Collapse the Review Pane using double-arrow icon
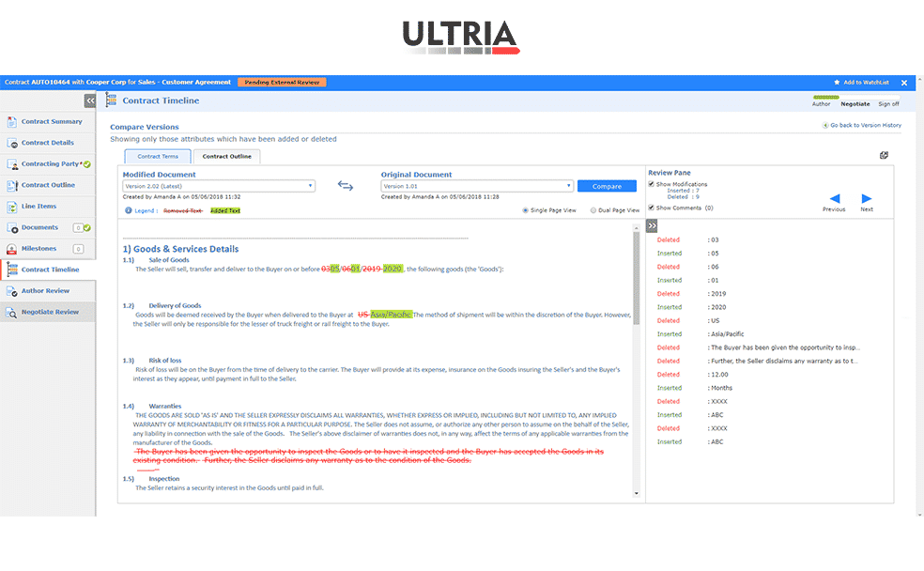The height and width of the screenshot is (571, 924). [x=652, y=226]
